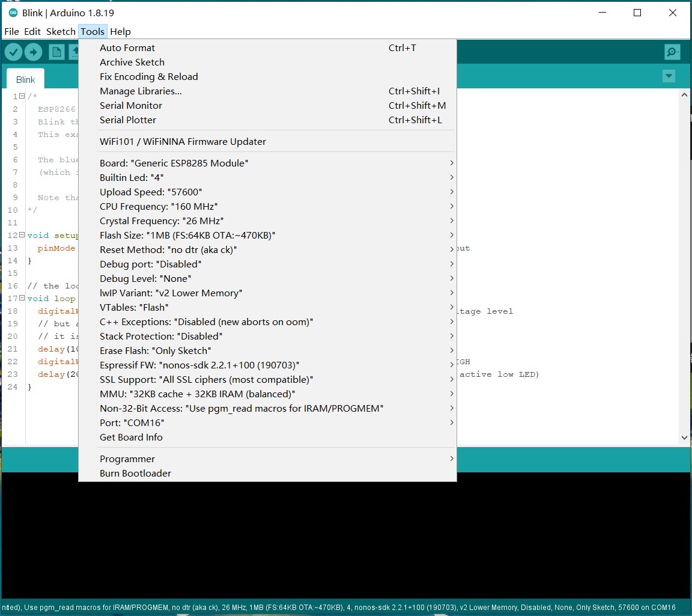This screenshot has width=692, height=616.
Task: Collapse the comment fold marker at line 1
Action: coord(22,96)
